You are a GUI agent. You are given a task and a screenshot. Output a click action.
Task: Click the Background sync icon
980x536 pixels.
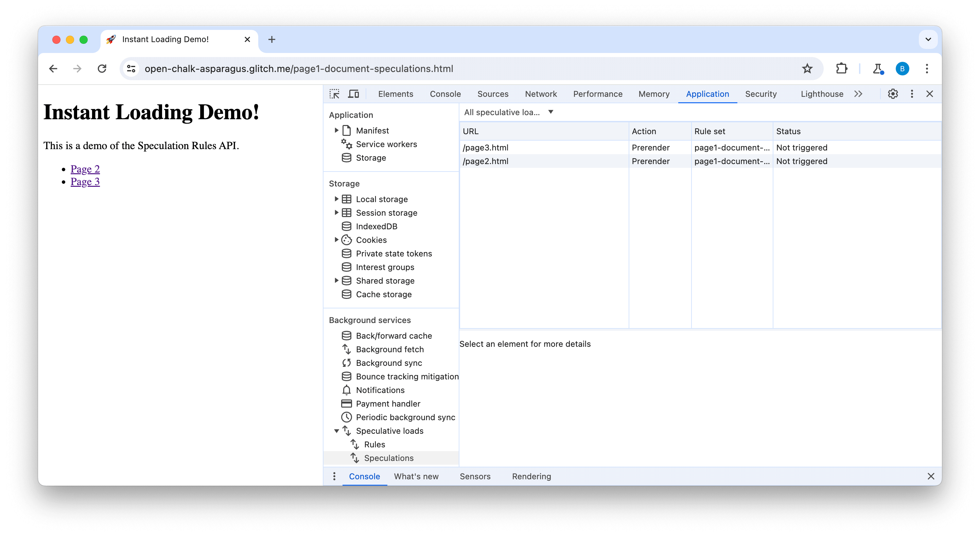pos(347,363)
